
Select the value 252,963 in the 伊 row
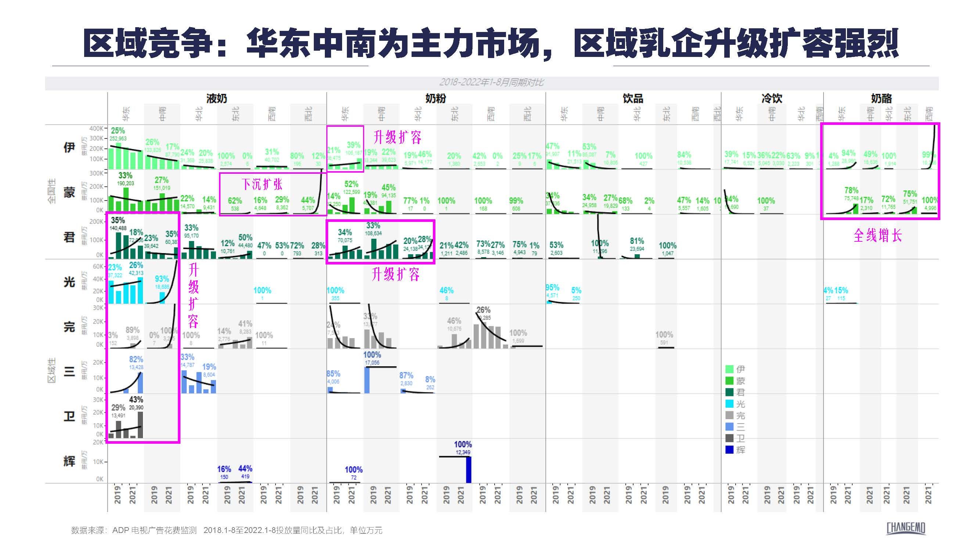118,139
